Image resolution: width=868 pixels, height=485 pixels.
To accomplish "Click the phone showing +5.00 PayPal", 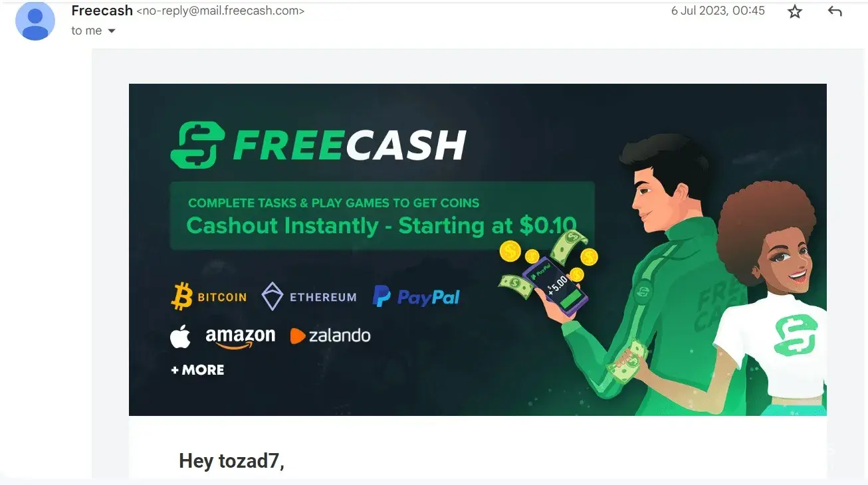I will (x=555, y=285).
